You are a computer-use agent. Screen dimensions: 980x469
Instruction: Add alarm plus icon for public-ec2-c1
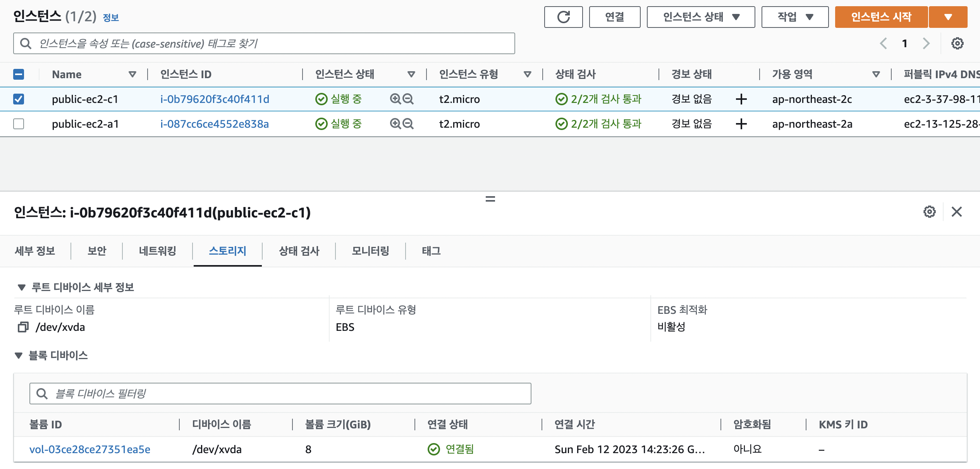click(741, 99)
